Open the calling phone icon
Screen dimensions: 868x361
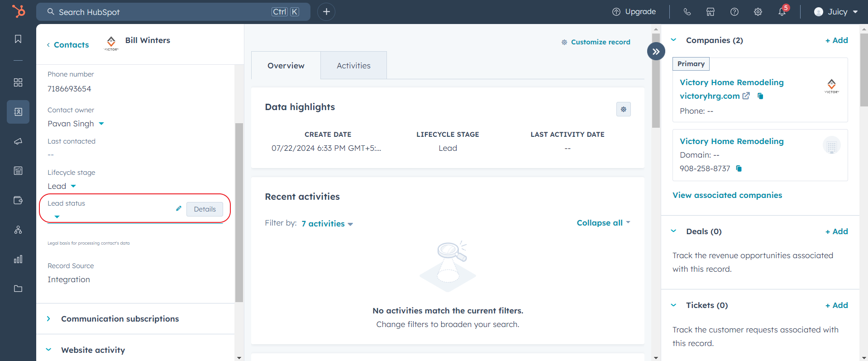click(687, 12)
